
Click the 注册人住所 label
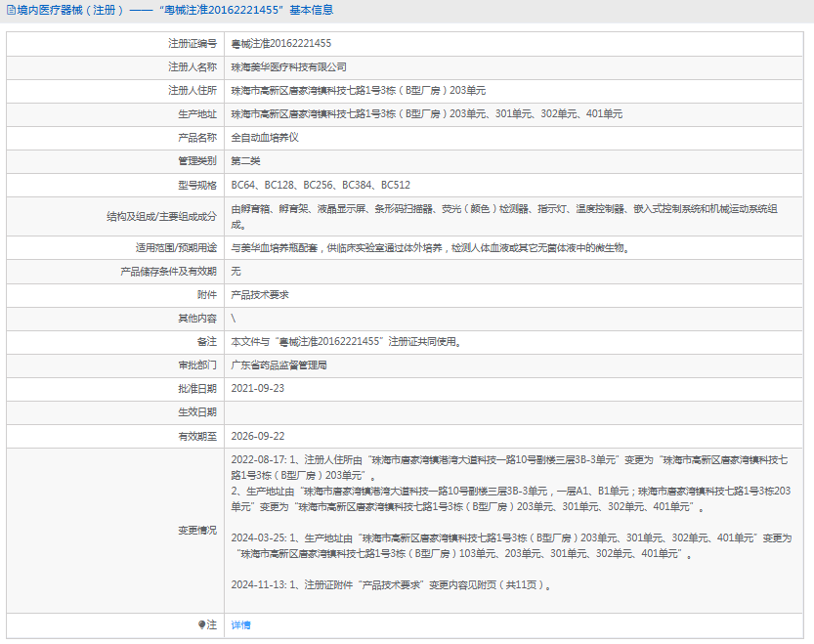[x=193, y=90]
